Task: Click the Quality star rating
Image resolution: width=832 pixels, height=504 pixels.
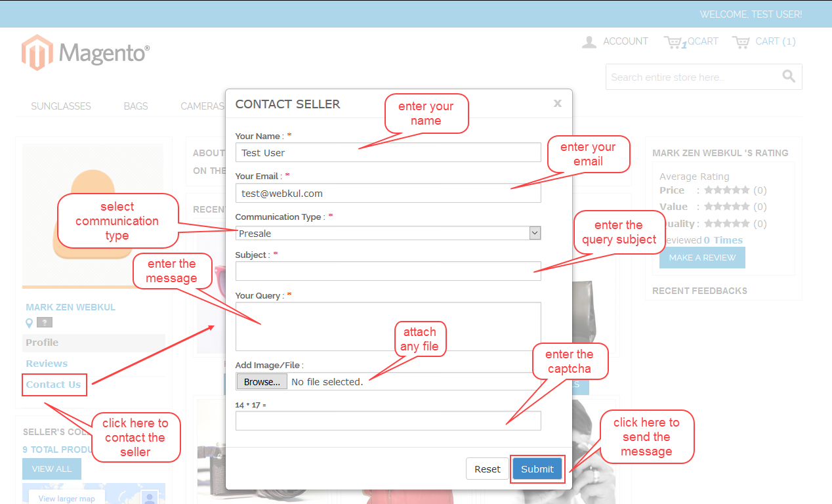Action: [726, 223]
